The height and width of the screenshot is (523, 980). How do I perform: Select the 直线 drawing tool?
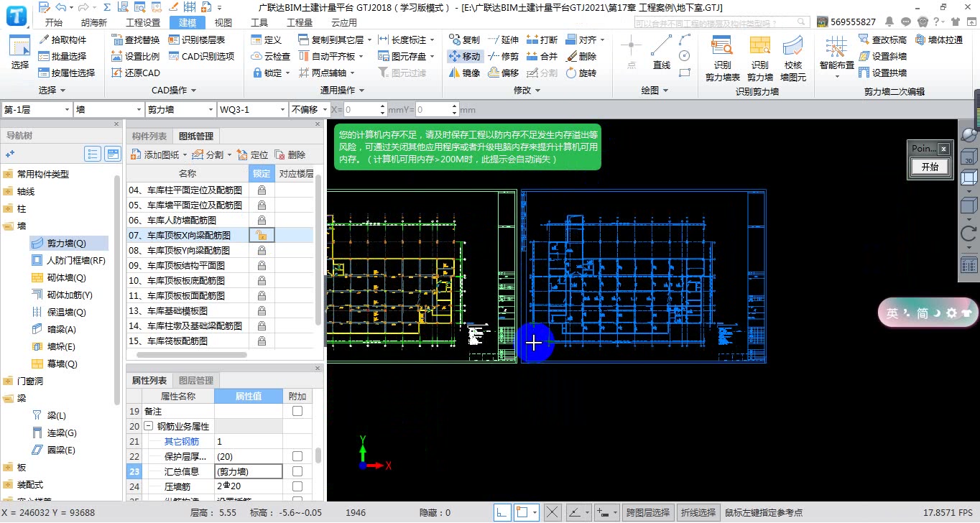662,53
